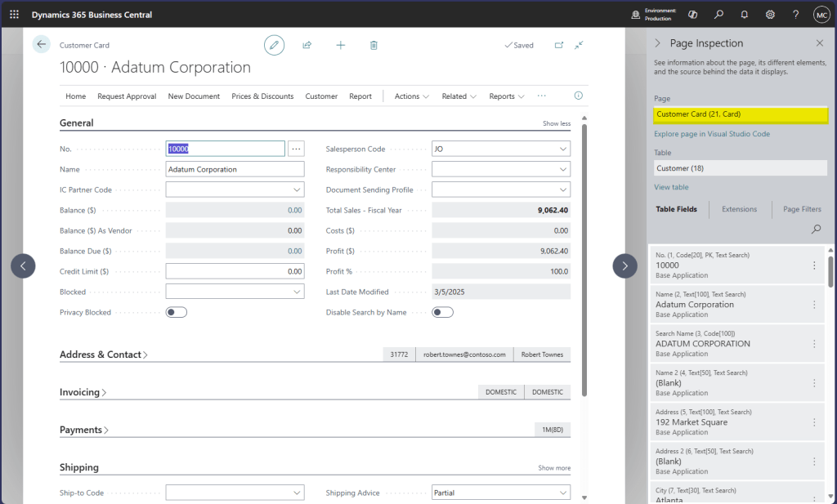The width and height of the screenshot is (837, 504).
Task: Toggle Disable Search by Name switch
Action: click(x=442, y=312)
